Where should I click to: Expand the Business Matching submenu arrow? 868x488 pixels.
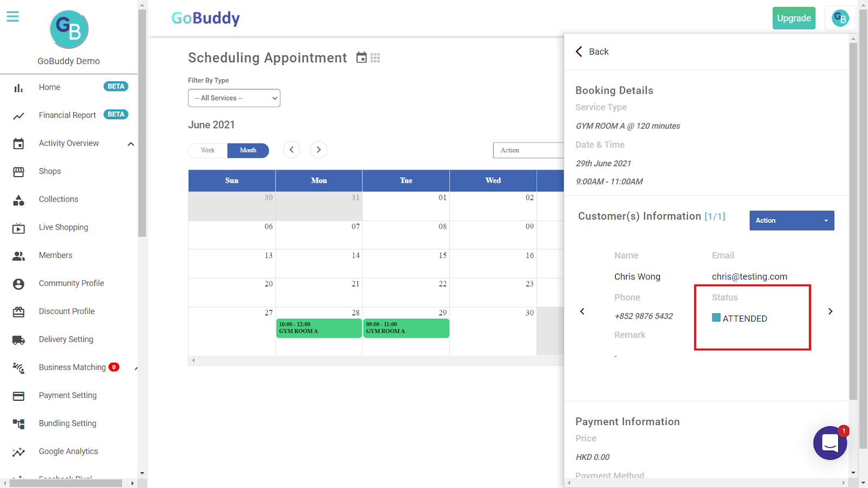[x=136, y=368]
